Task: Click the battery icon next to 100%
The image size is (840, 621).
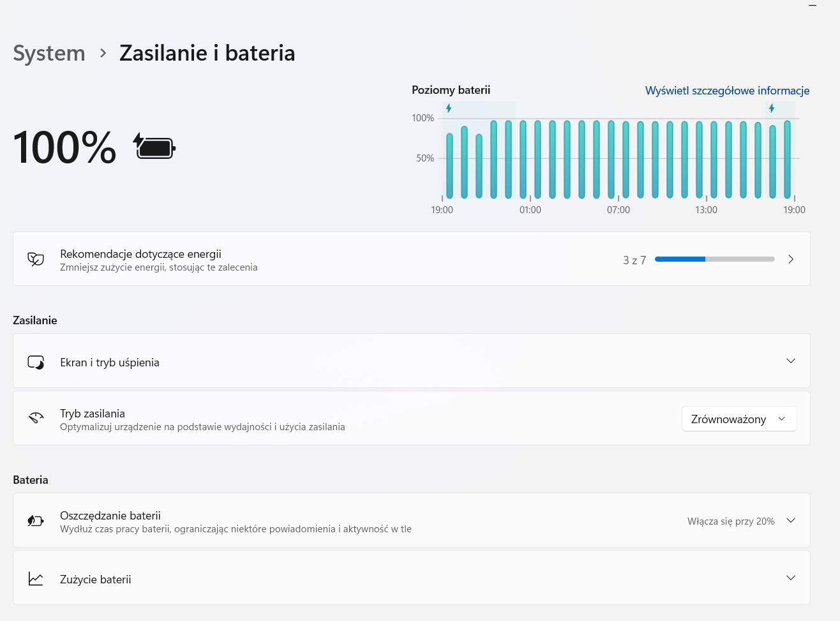Action: tap(153, 147)
